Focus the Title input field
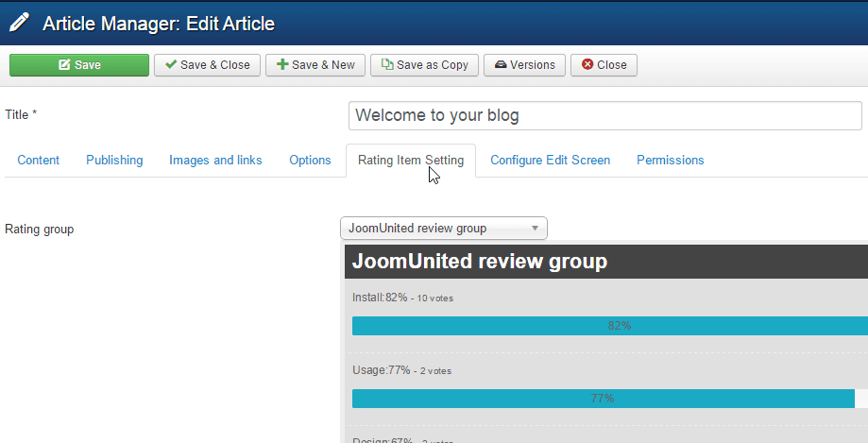Image resolution: width=868 pixels, height=443 pixels. pyautogui.click(x=604, y=115)
